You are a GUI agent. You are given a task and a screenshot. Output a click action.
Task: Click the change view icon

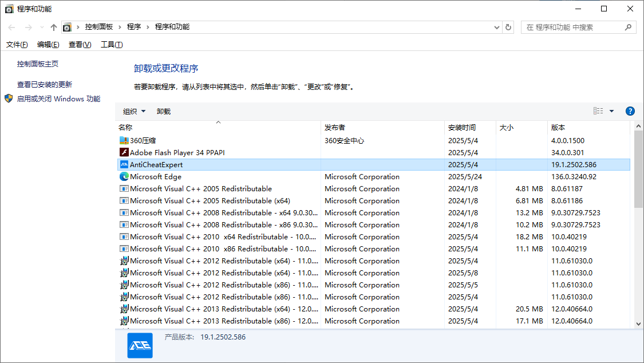[598, 111]
